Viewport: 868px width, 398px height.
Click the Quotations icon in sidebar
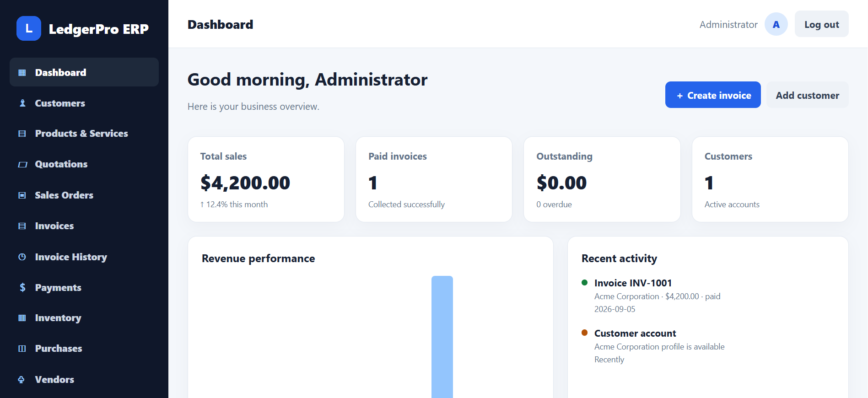(22, 164)
